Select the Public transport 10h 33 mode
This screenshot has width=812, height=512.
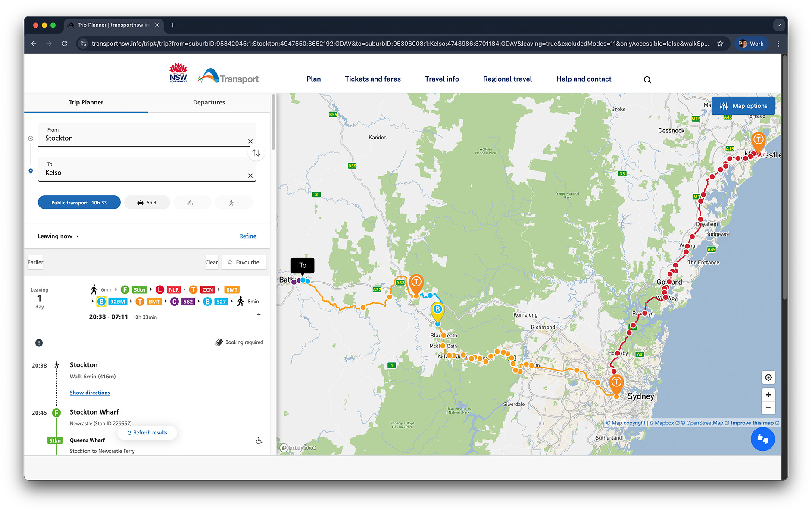pos(79,203)
